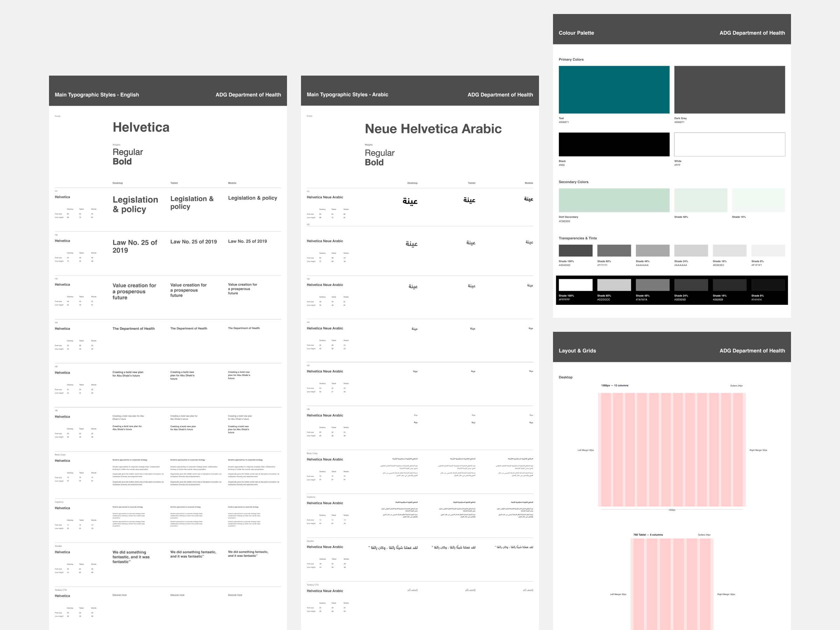Click the "Transparencies & Tints" section label
The width and height of the screenshot is (840, 630).
(577, 238)
